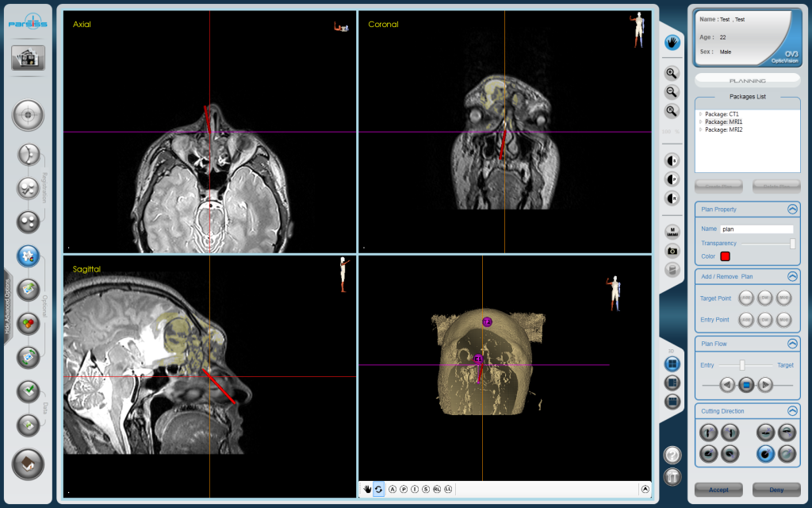
Task: Toggle the rotate tool in 3D view toolbar
Action: coord(378,490)
